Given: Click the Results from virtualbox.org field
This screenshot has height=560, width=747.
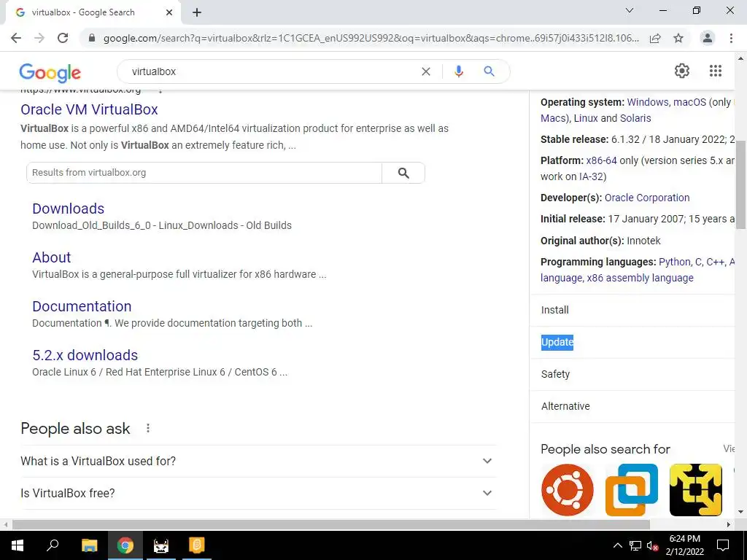Looking at the screenshot, I should point(204,173).
